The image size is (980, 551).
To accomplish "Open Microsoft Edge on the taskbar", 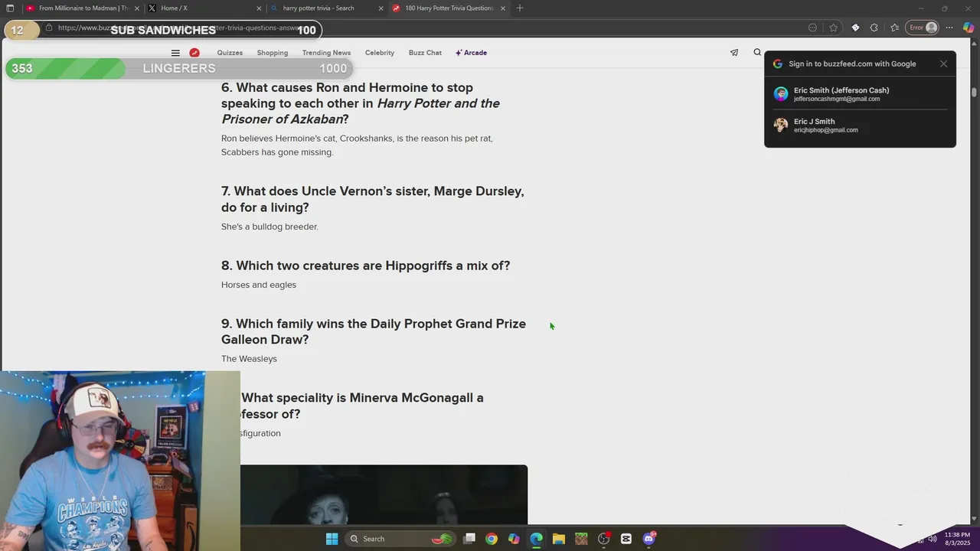I will (x=537, y=539).
